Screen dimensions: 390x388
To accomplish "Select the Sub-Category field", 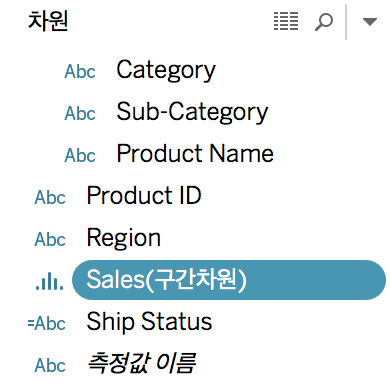I will [x=192, y=113].
